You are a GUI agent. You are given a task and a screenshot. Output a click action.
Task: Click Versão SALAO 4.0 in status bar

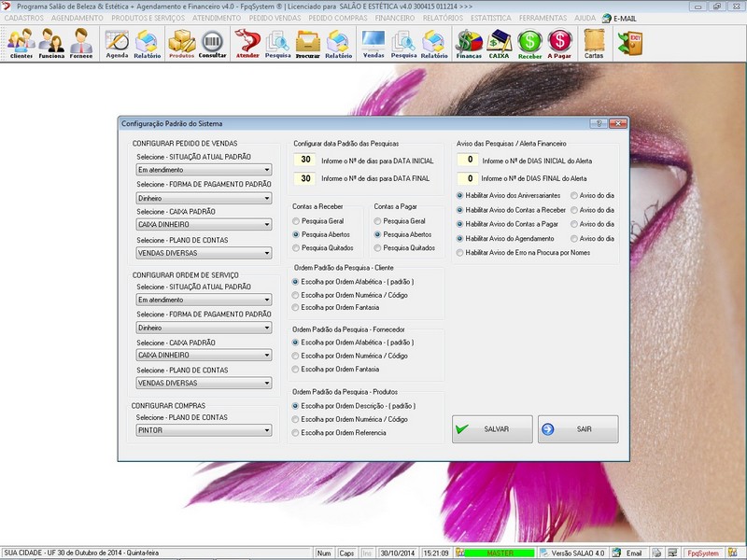point(572,553)
